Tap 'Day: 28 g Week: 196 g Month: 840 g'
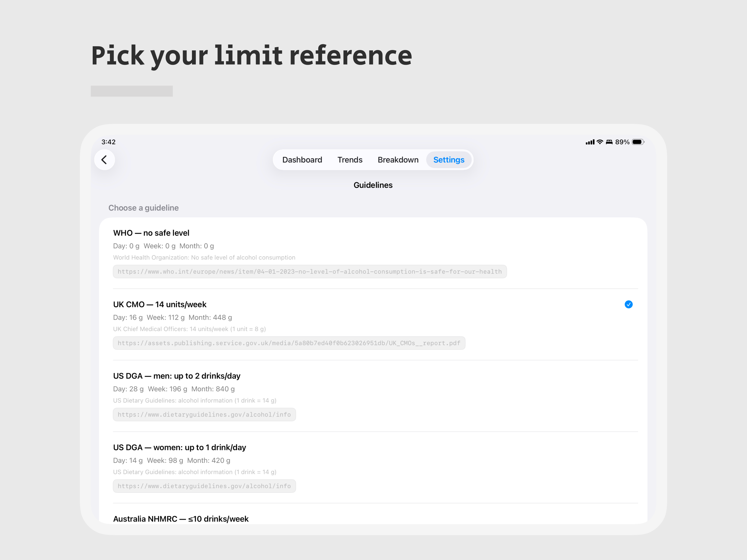 tap(174, 389)
